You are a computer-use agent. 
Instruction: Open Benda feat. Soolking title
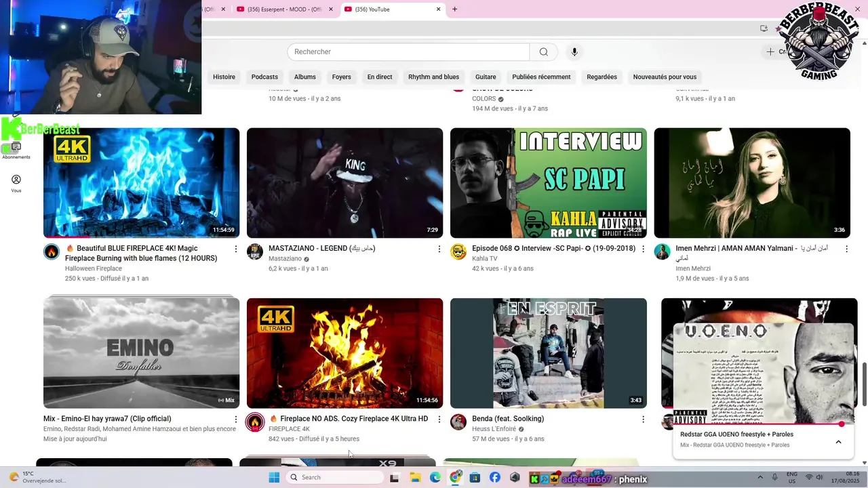pyautogui.click(x=508, y=419)
